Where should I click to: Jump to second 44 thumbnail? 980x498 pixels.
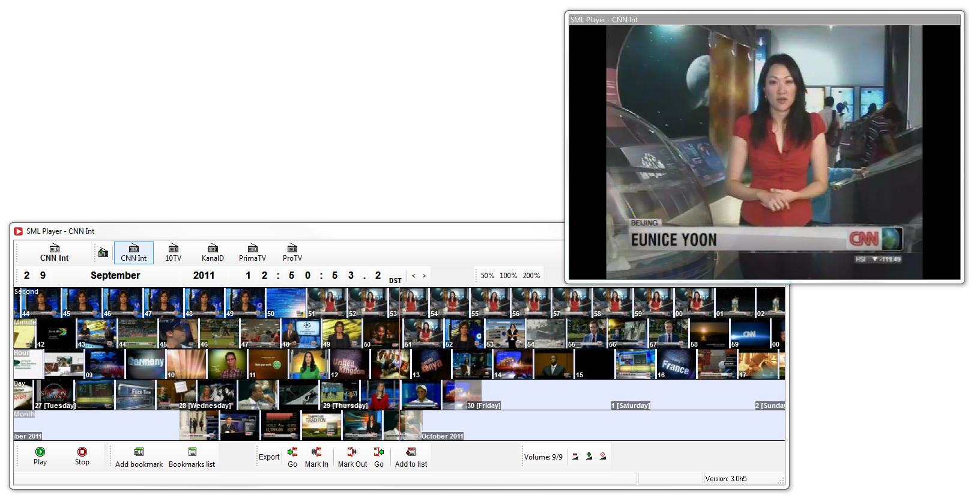point(41,302)
